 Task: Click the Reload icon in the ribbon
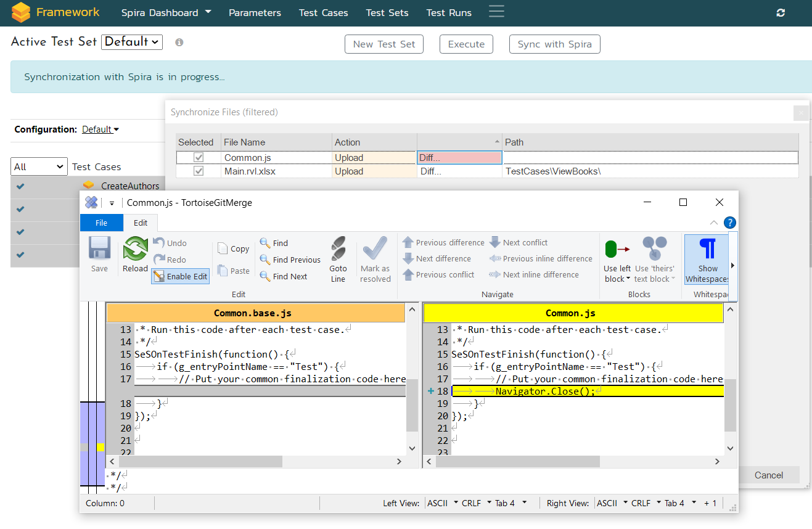(135, 250)
